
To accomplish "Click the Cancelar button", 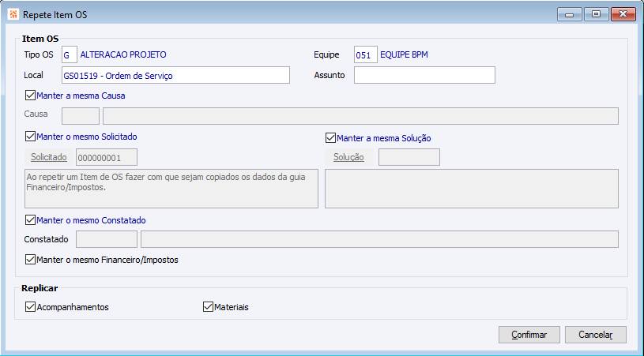I will click(x=596, y=335).
